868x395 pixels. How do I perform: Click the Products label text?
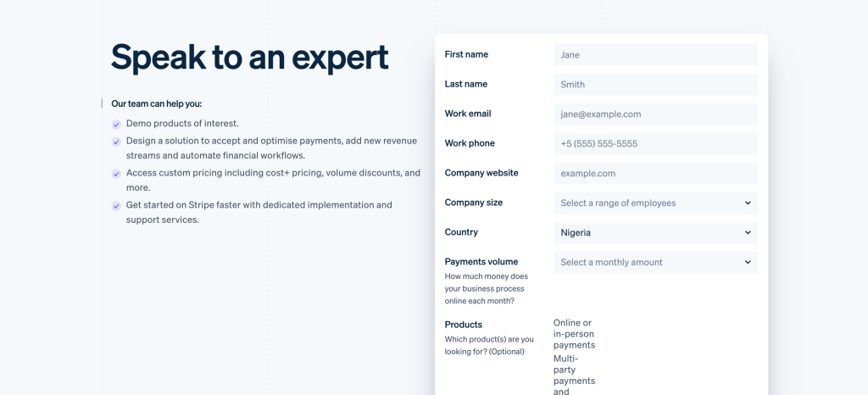[463, 325]
